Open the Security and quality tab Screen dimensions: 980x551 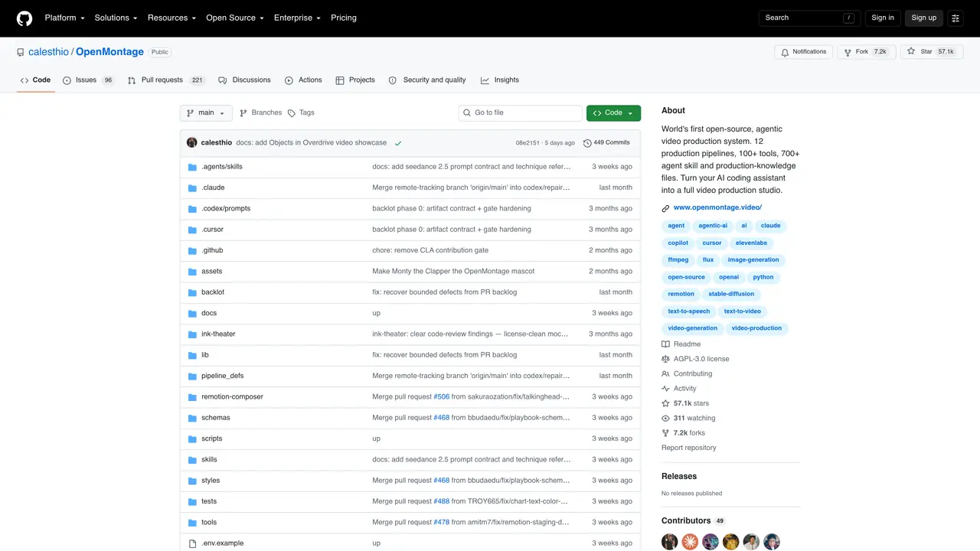[427, 80]
